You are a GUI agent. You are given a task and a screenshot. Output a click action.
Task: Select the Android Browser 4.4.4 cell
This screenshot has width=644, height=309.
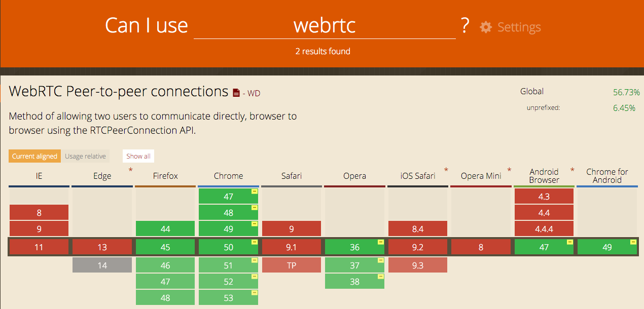544,229
